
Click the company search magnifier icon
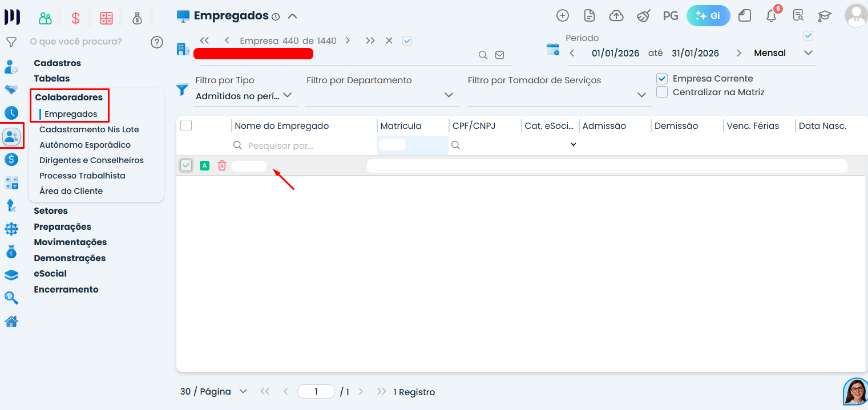483,55
